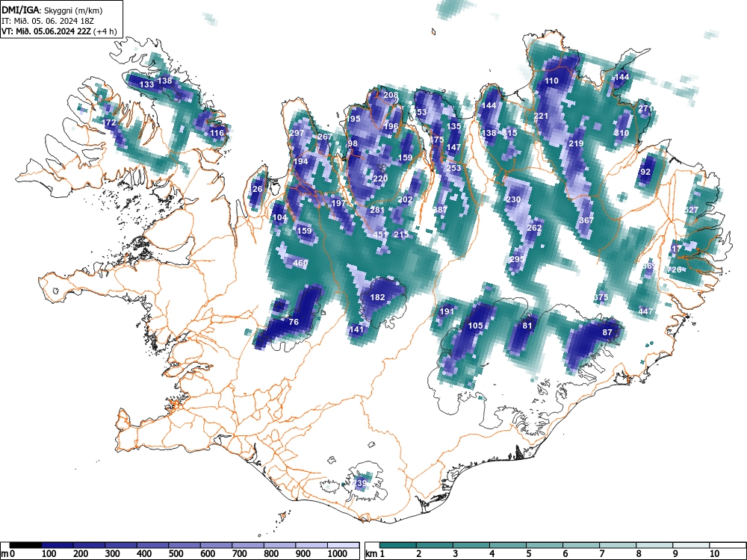Viewport: 747px width, 560px height.
Task: Select the 262 visibility value
Action: [x=534, y=228]
